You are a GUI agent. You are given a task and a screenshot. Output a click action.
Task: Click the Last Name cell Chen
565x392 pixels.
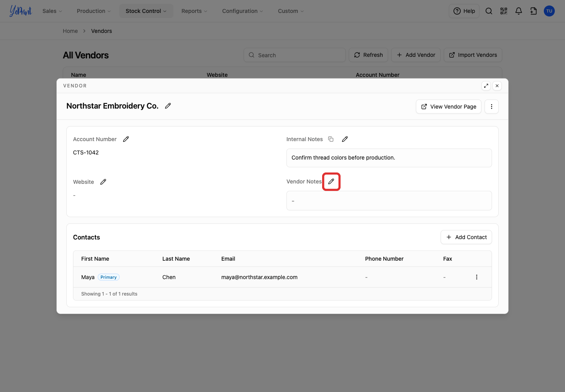[x=169, y=277]
